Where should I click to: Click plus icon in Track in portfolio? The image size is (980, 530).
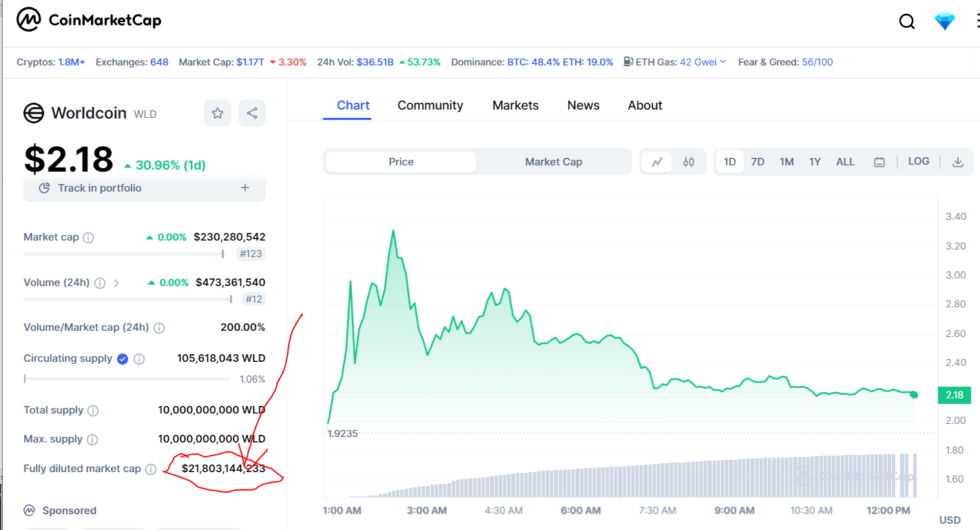click(x=245, y=187)
